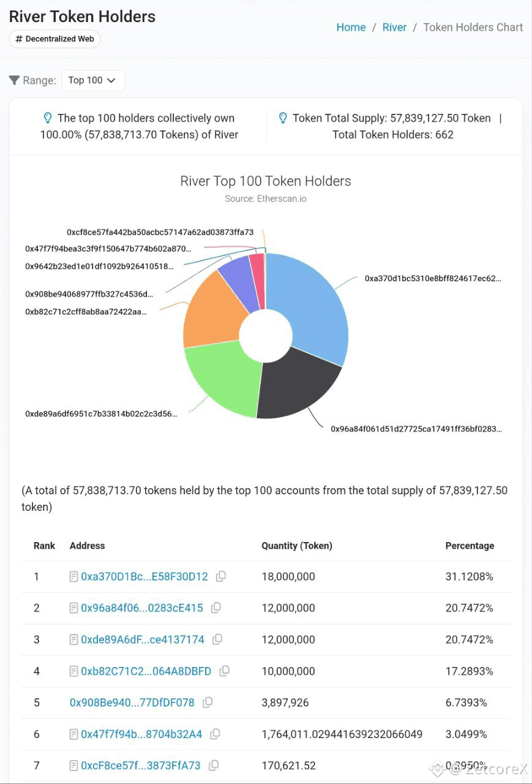532x784 pixels.
Task: Open the Top 100 range dropdown
Action: point(92,80)
